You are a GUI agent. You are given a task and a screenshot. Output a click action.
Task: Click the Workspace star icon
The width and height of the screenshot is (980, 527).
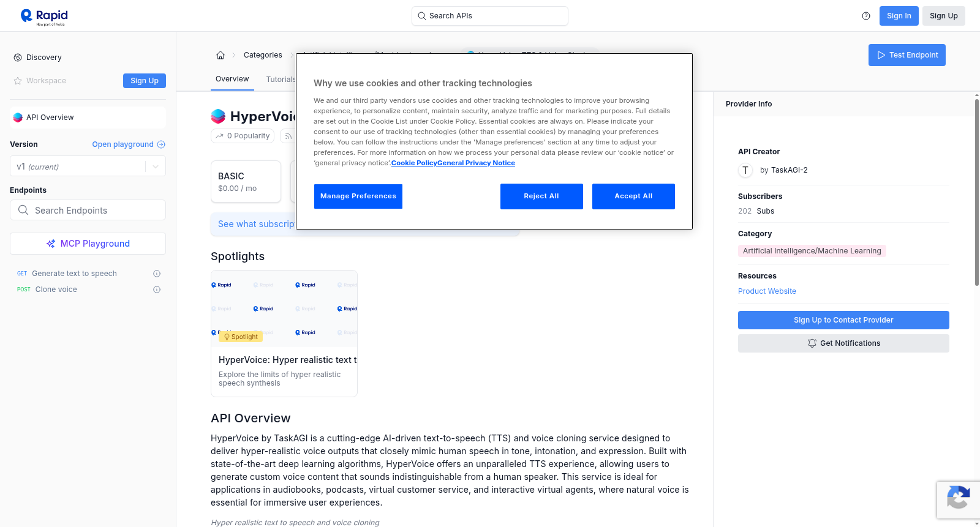pyautogui.click(x=18, y=81)
